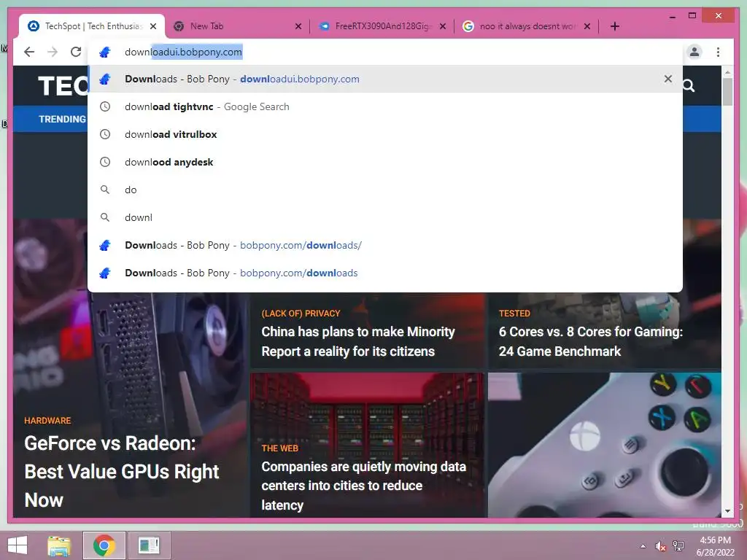Open 'GeForce vs Radeon: Best Value GPUs' article
This screenshot has width=747, height=560.
click(122, 472)
